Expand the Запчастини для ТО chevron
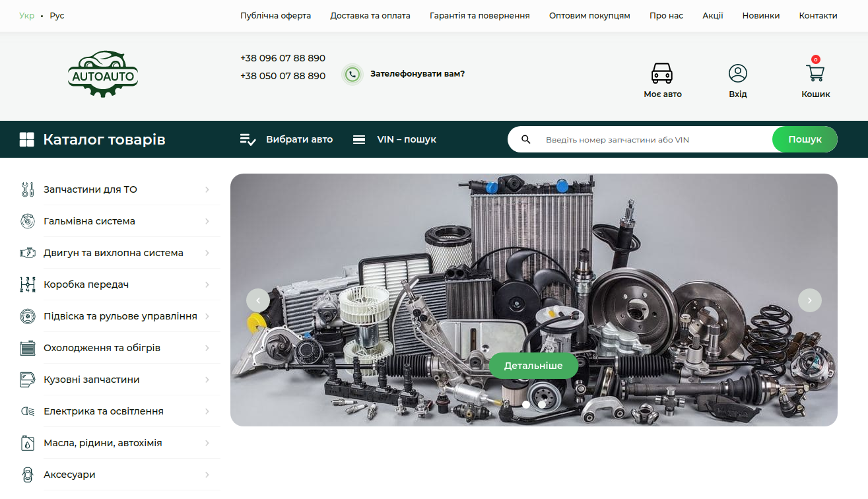Image resolution: width=868 pixels, height=499 pixels. click(x=207, y=189)
